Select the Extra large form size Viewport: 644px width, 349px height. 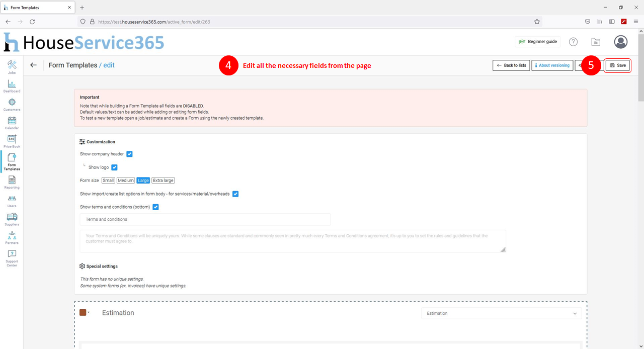(164, 181)
